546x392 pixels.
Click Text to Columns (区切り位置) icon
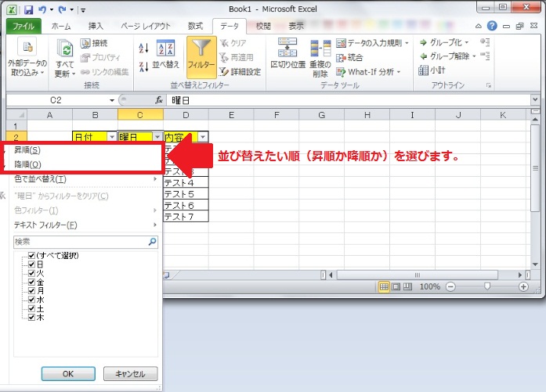click(x=287, y=48)
